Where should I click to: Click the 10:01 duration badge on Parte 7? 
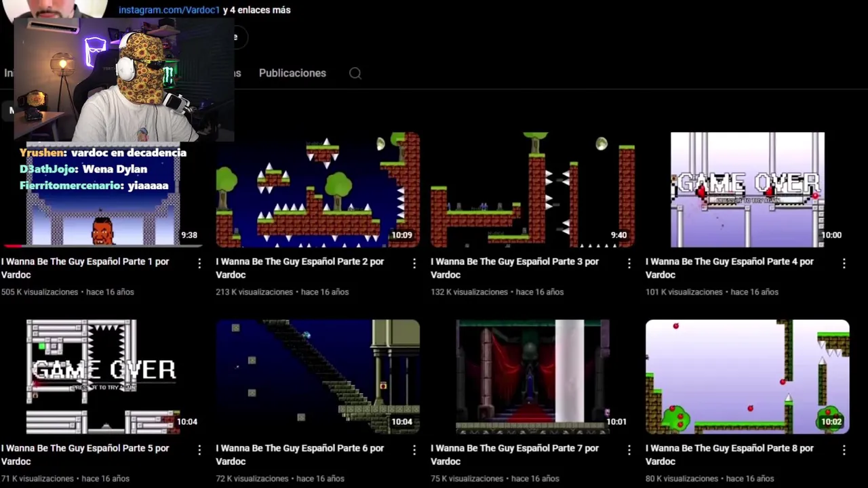tap(616, 422)
